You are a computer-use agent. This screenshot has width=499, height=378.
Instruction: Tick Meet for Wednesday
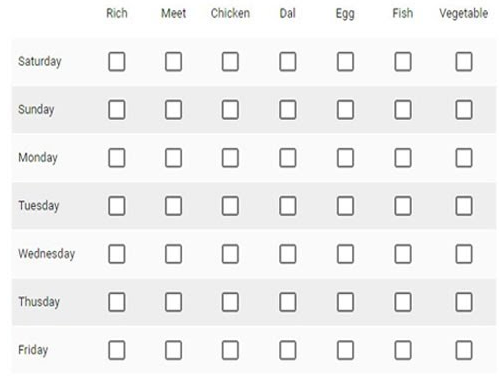(173, 254)
